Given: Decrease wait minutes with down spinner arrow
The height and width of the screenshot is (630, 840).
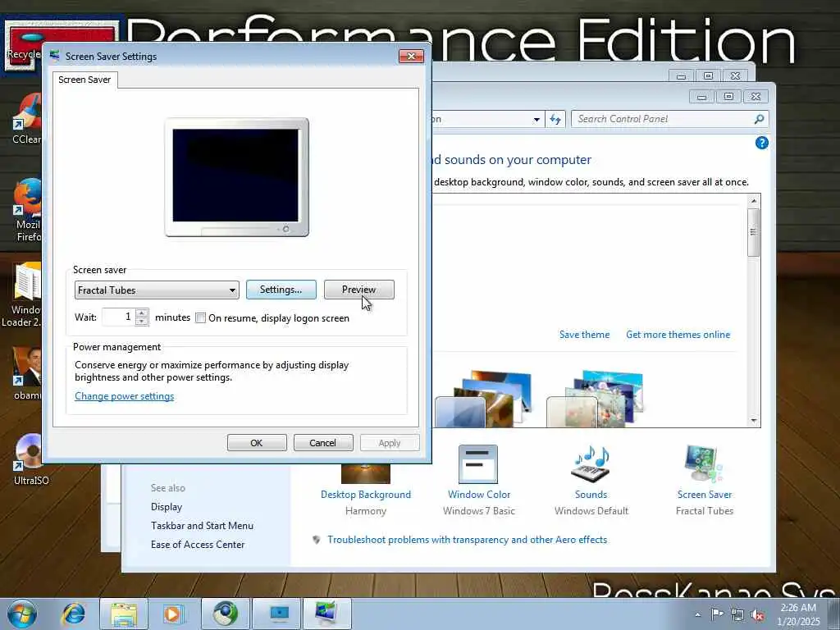Looking at the screenshot, I should (141, 321).
